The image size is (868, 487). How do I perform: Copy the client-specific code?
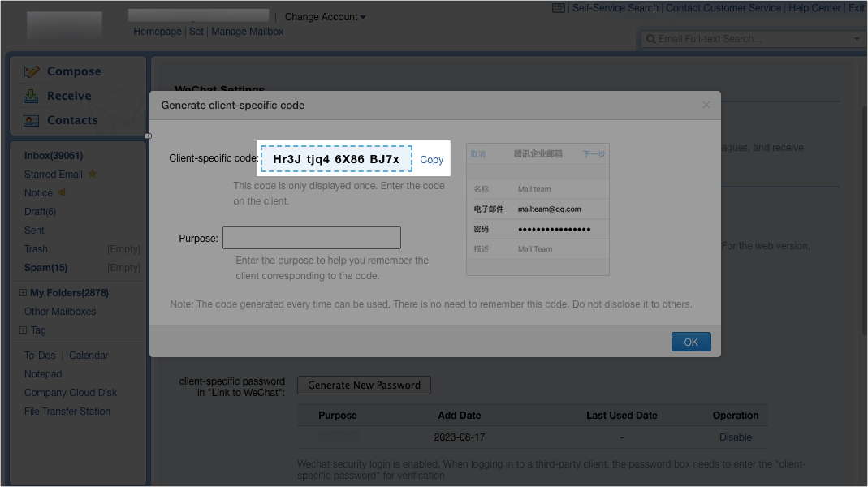431,159
